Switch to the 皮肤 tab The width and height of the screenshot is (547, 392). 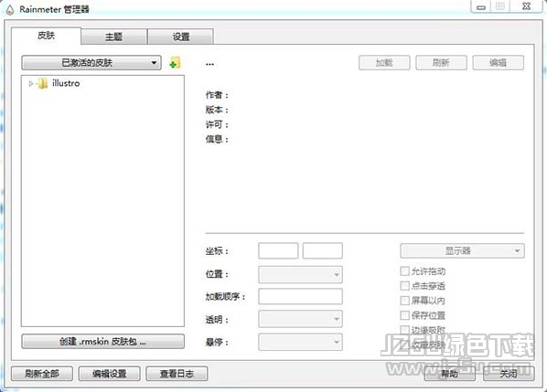pyautogui.click(x=47, y=36)
